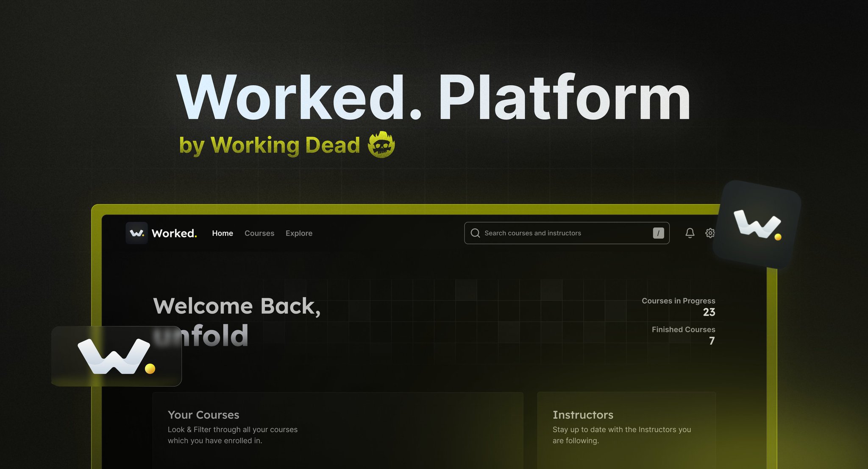Click the Working Dead skull emblem

coord(381,145)
